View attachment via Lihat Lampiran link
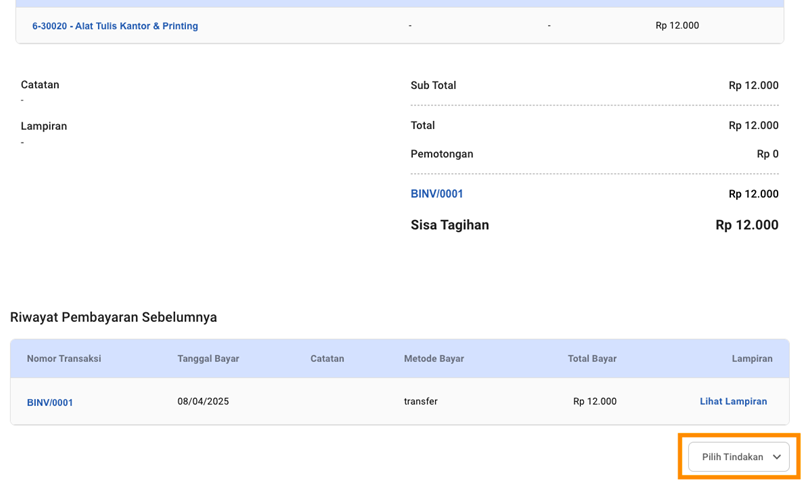This screenshot has height=488, width=806. [x=733, y=401]
